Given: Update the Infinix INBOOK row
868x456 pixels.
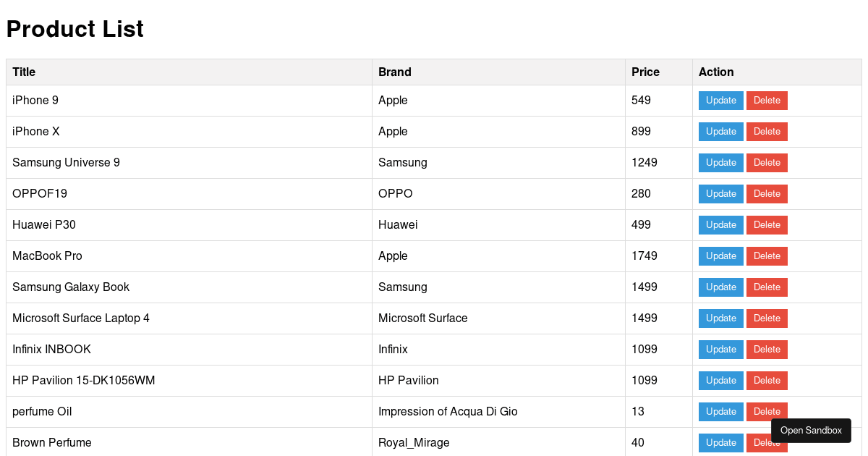Looking at the screenshot, I should click(x=720, y=350).
